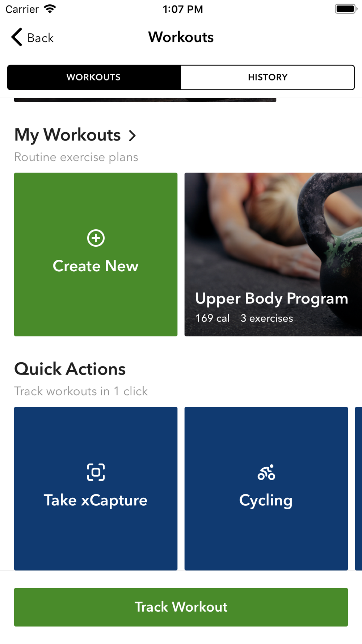This screenshot has width=362, height=644.
Task: Tap the Cycling quick action tile
Action: pos(266,488)
